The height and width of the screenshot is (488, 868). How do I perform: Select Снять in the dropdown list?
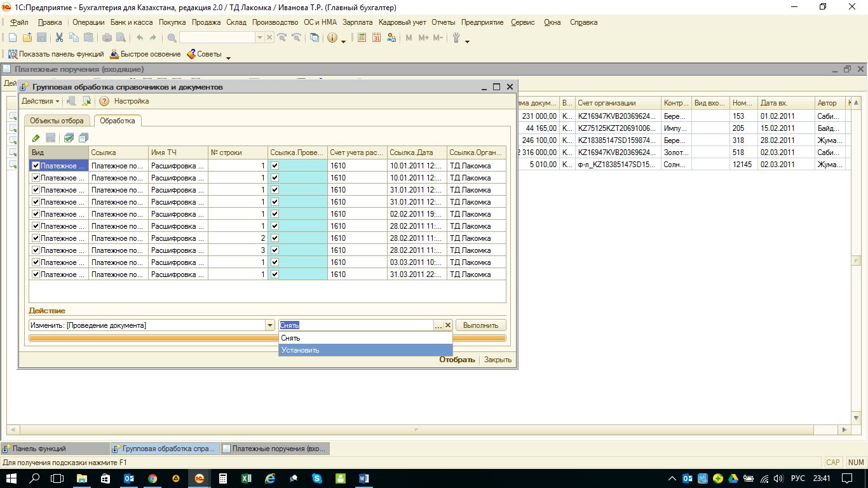(365, 338)
